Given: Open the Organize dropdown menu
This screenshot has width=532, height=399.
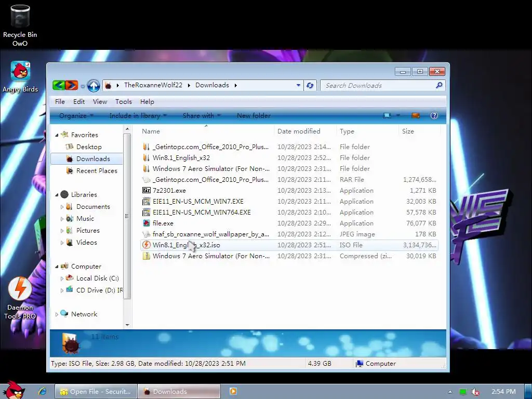Looking at the screenshot, I should pos(76,116).
